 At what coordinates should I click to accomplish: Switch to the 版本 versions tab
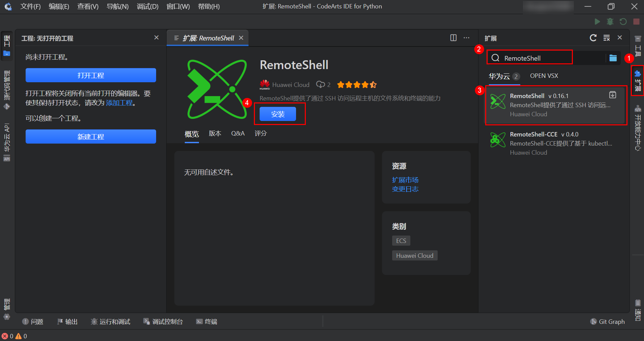pos(215,133)
